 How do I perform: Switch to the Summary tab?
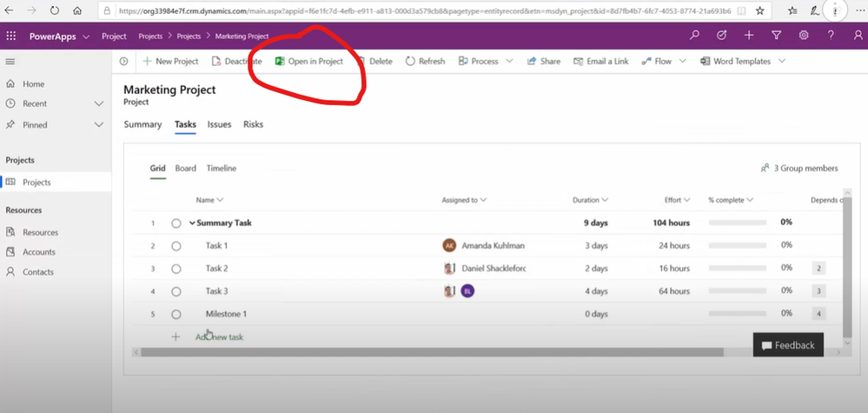pyautogui.click(x=142, y=124)
